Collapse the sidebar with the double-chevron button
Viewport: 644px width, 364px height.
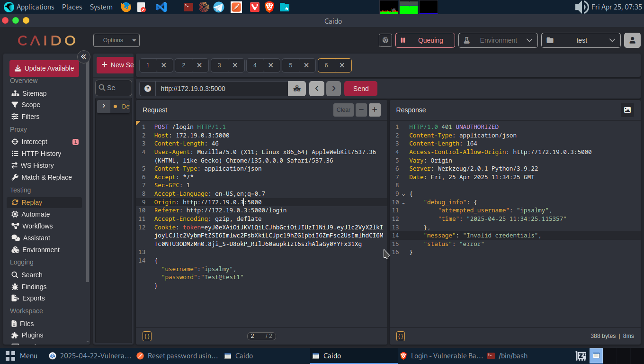[x=84, y=57]
